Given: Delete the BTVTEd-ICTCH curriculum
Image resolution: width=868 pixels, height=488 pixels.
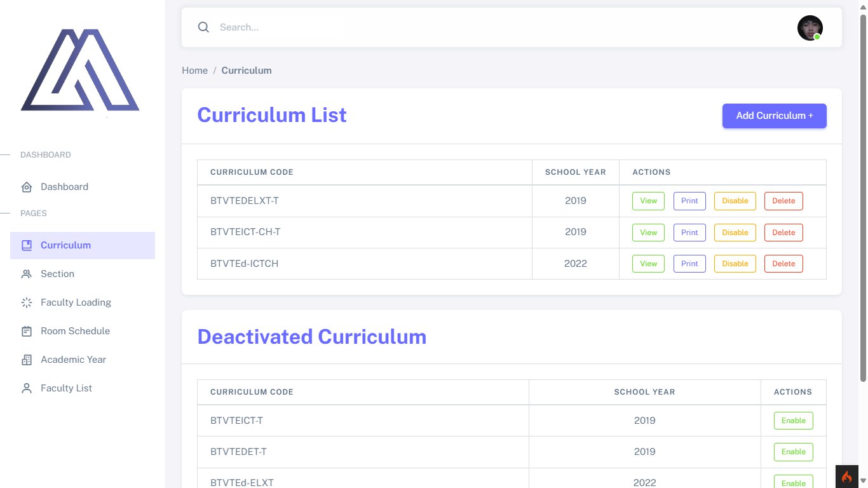Looking at the screenshot, I should 783,264.
